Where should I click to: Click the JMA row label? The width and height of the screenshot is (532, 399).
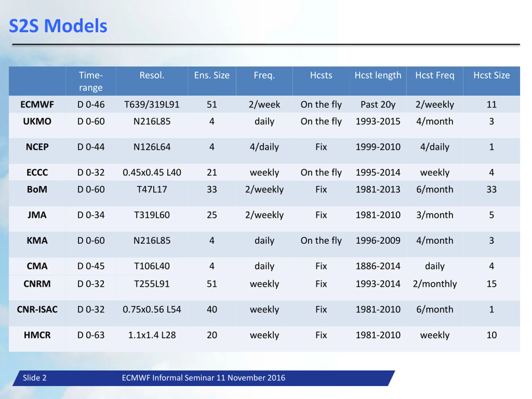(37, 215)
